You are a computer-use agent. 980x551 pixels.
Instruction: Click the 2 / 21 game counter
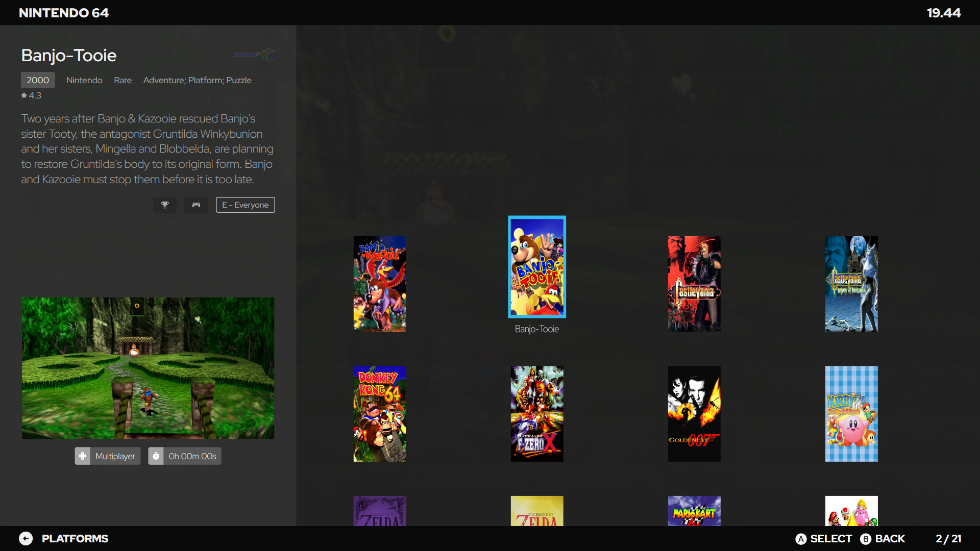tap(948, 539)
